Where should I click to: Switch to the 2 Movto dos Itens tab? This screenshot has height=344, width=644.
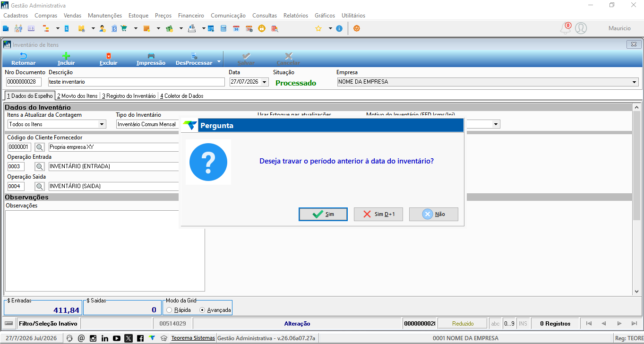click(x=77, y=96)
